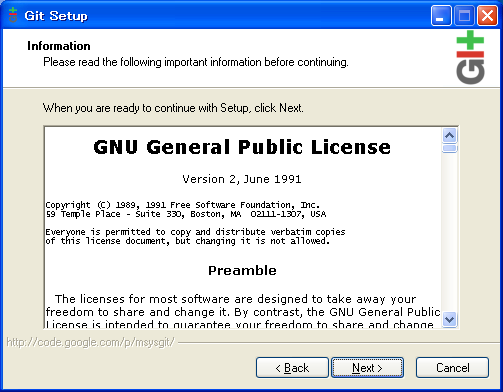Click the Git logo in the header
The image size is (503, 392).
coord(470,57)
